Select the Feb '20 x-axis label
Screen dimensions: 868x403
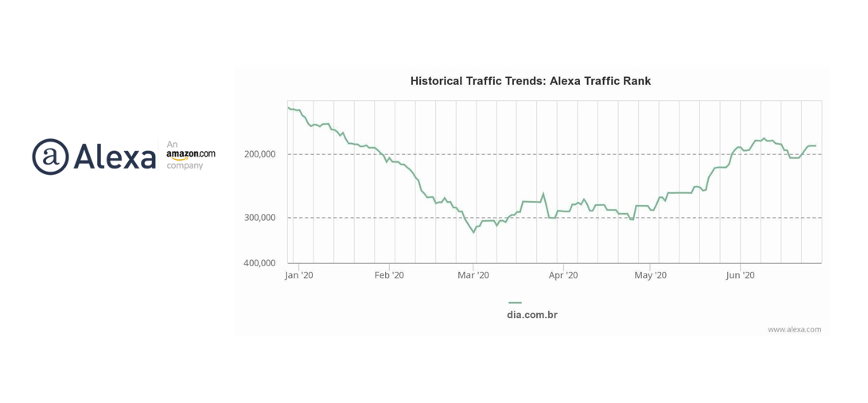389,275
